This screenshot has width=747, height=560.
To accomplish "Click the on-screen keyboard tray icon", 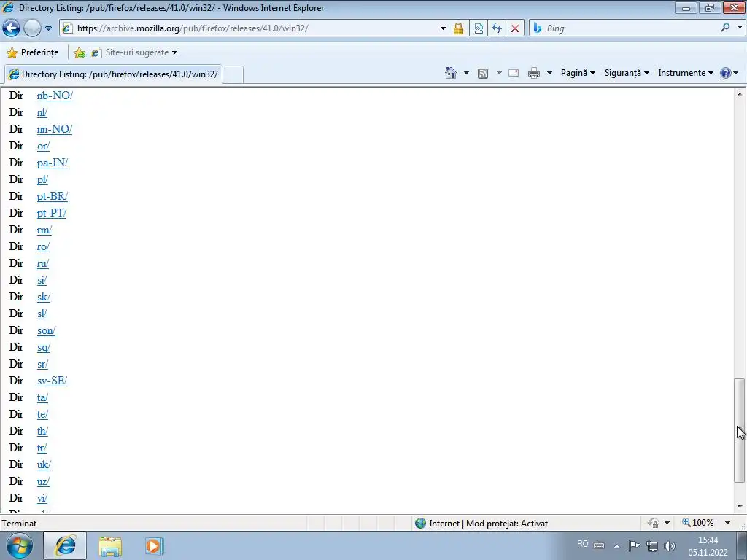I will pos(599,545).
